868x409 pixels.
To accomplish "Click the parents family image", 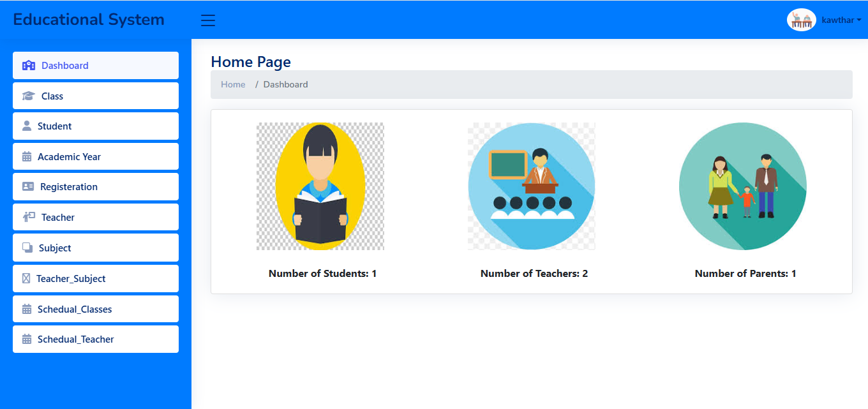I will [x=743, y=186].
